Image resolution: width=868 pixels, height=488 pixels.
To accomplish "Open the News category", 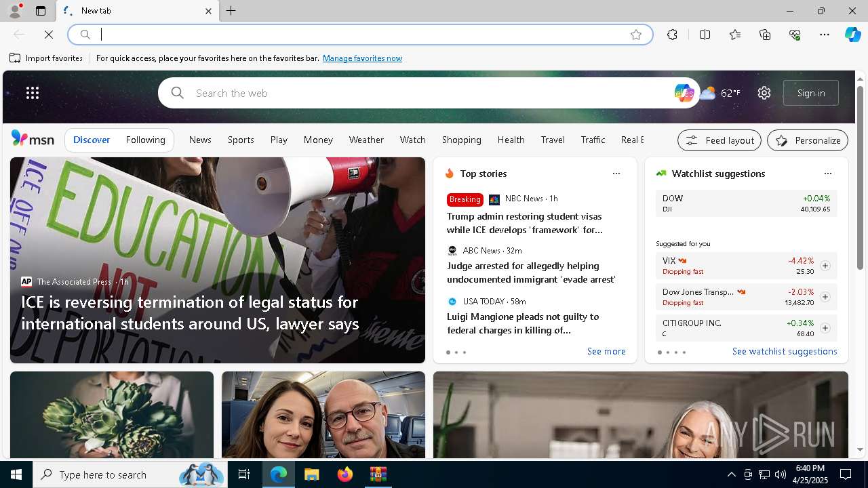I will pyautogui.click(x=200, y=140).
